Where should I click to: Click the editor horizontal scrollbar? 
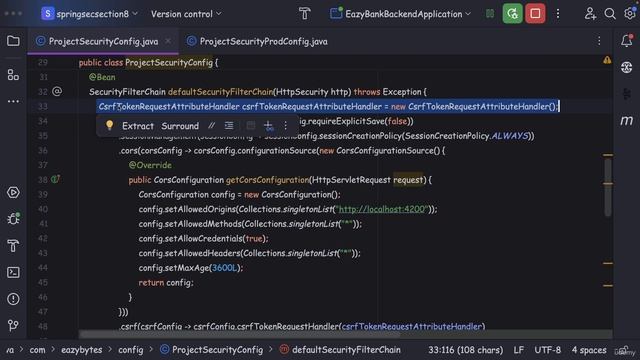coord(240,334)
